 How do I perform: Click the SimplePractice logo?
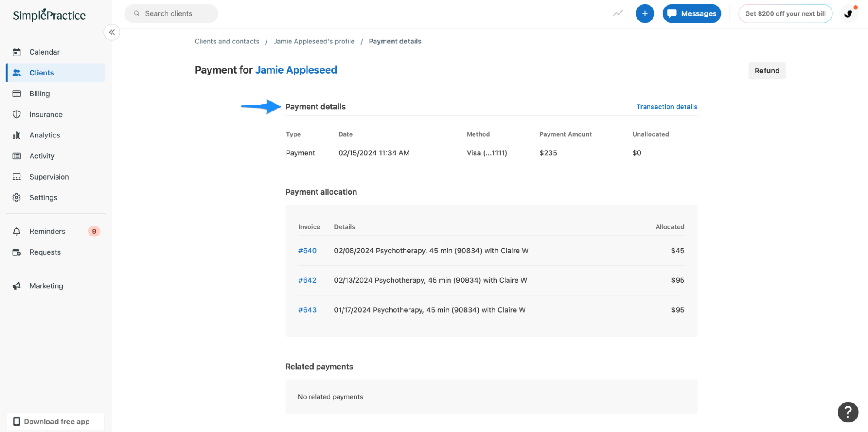coord(49,15)
